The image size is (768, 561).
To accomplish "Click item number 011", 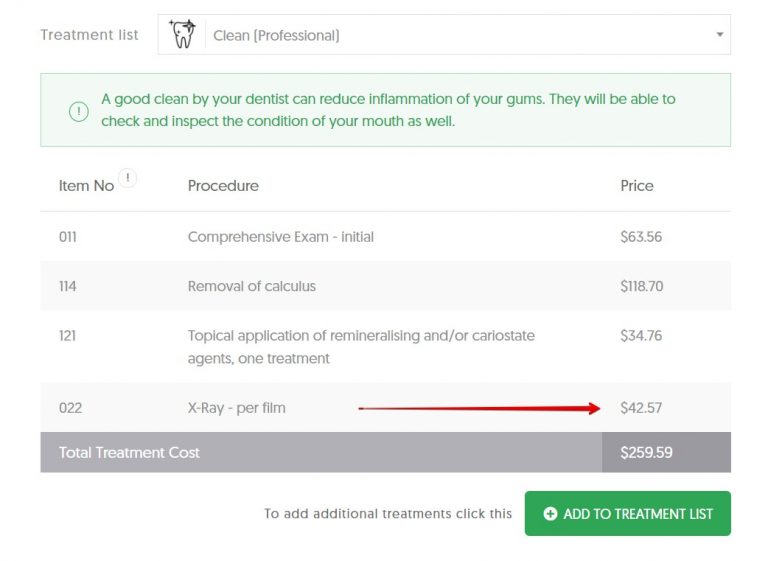I will point(68,237).
